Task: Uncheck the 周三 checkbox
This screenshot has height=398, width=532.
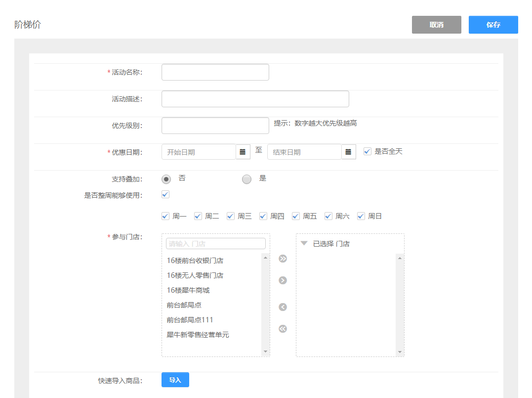Action: (x=230, y=216)
